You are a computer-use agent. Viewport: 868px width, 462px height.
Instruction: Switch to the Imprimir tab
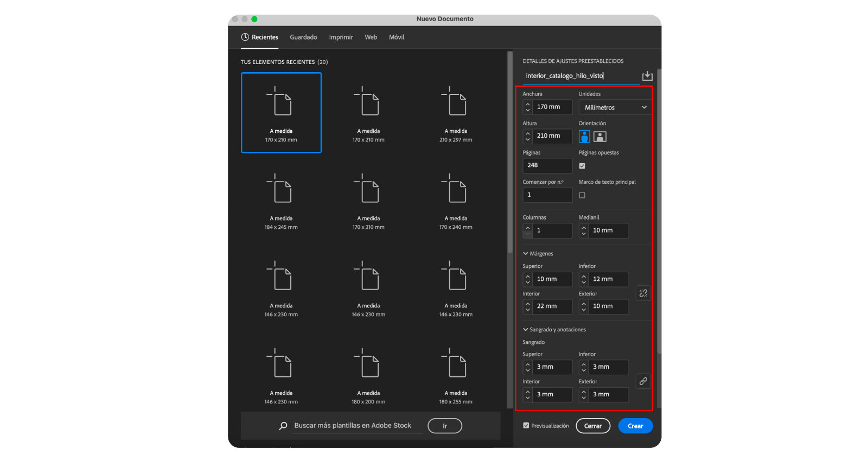click(341, 37)
